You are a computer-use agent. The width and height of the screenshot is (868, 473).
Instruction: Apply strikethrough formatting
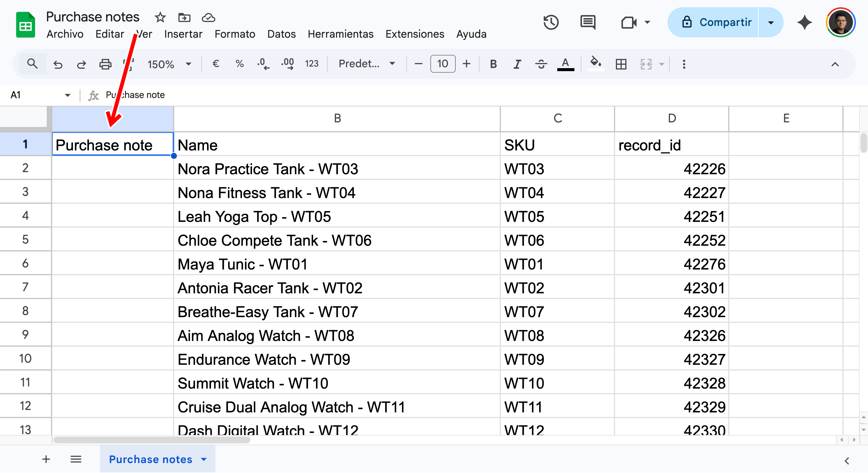tap(541, 64)
